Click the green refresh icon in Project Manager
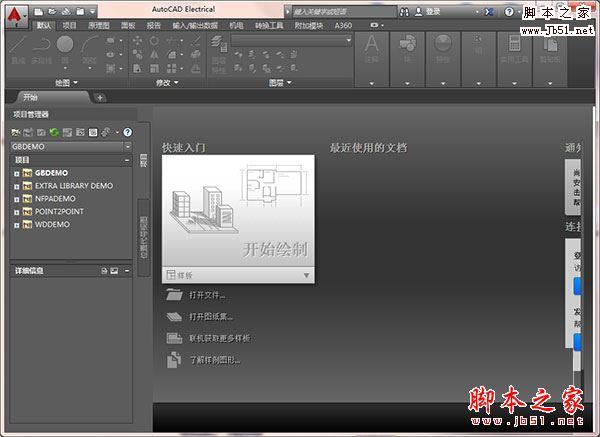This screenshot has width=600, height=437. click(x=54, y=132)
